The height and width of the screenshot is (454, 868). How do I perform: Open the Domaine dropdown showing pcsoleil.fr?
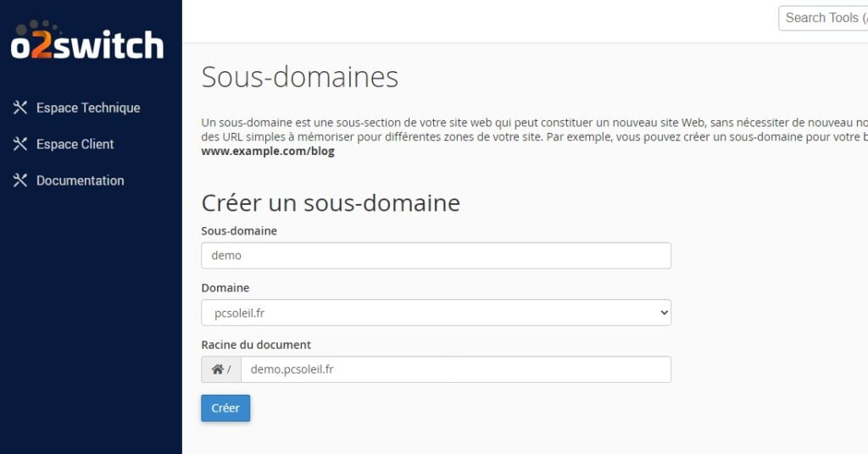pos(437,313)
